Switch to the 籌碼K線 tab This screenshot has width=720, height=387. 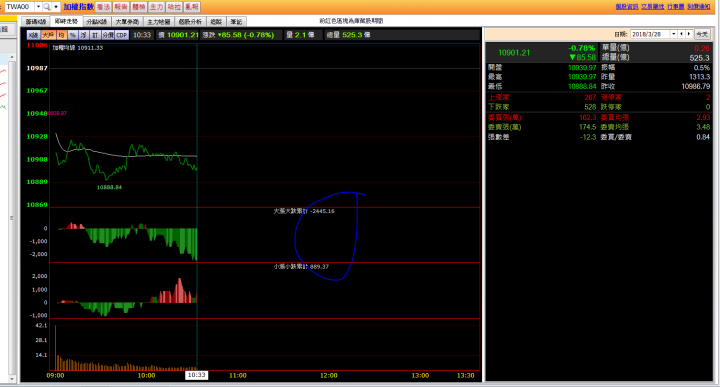[36, 22]
